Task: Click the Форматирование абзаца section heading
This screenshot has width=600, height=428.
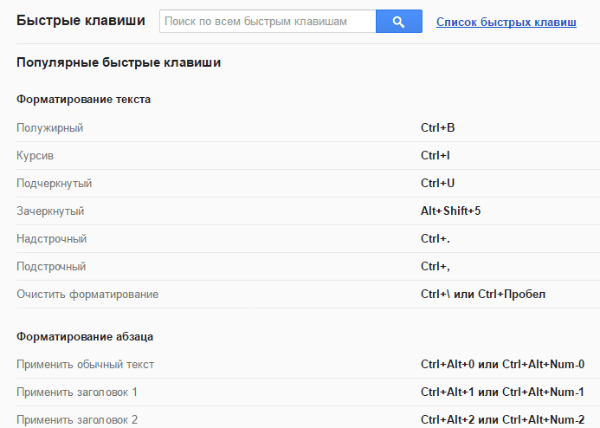Action: [x=85, y=337]
